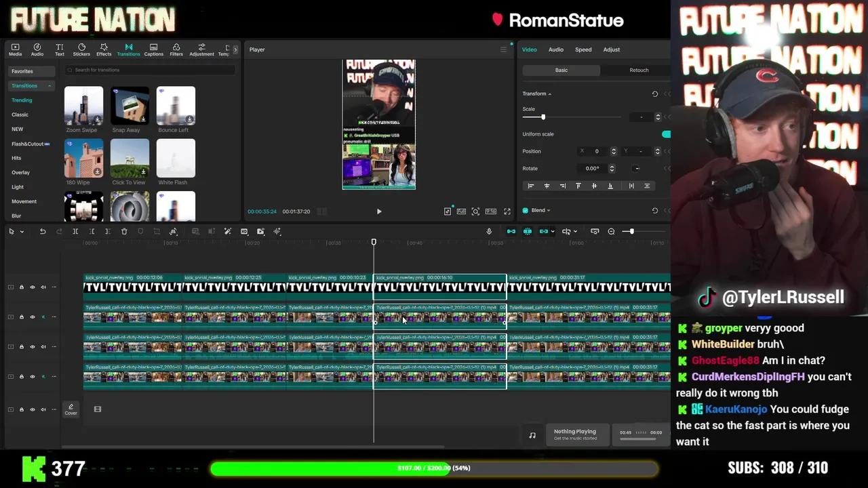Open the Adjust properties tab
The image size is (868, 488).
[612, 49]
